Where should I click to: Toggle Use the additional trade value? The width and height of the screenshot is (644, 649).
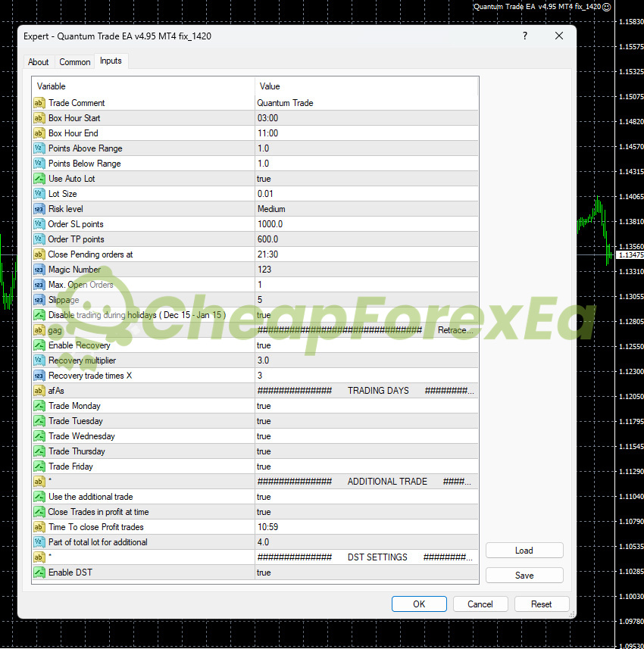367,497
